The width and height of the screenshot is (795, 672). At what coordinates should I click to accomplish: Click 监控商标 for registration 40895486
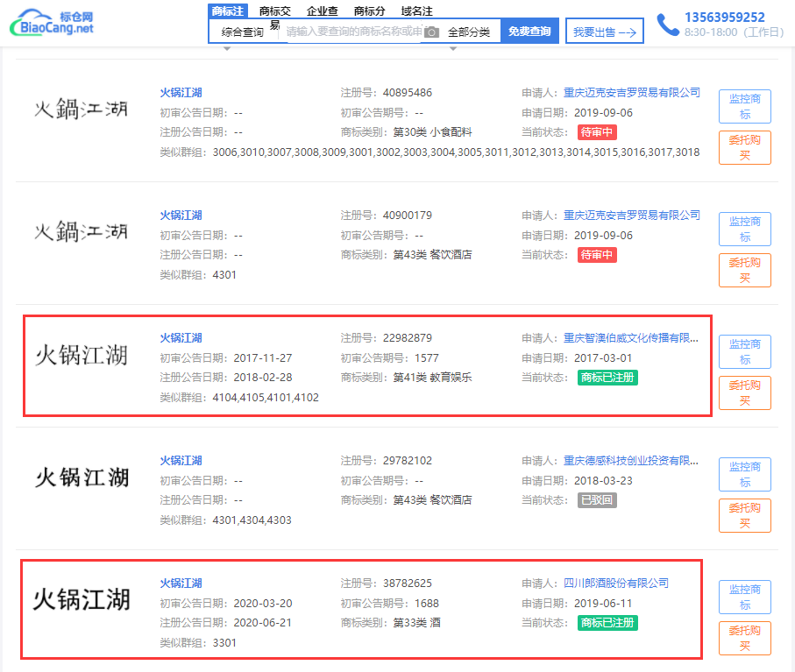click(x=745, y=106)
